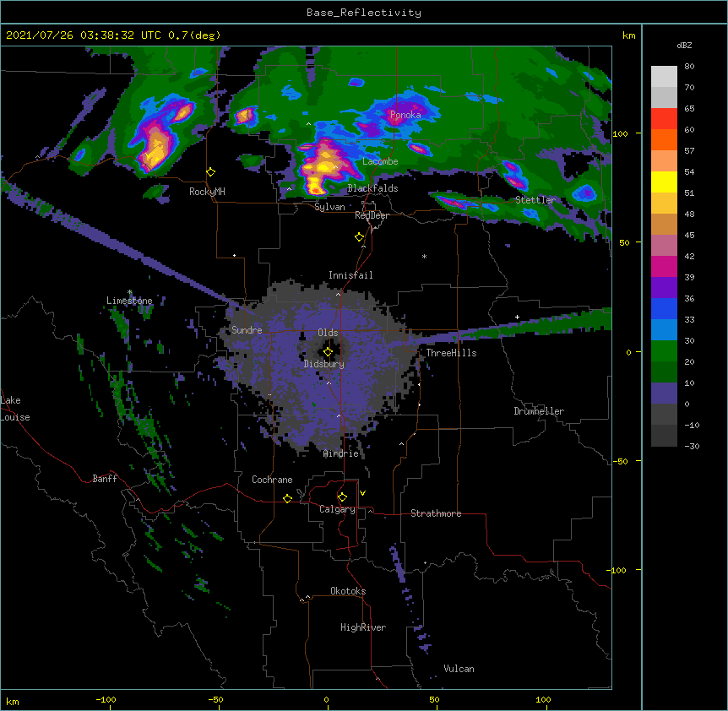The height and width of the screenshot is (711, 728).
Task: Click the Cochrane city label
Action: [272, 480]
